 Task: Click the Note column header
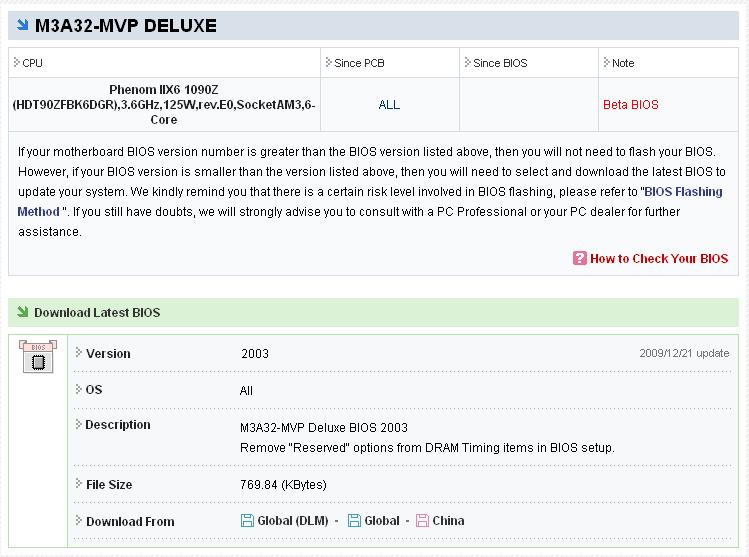[x=623, y=63]
